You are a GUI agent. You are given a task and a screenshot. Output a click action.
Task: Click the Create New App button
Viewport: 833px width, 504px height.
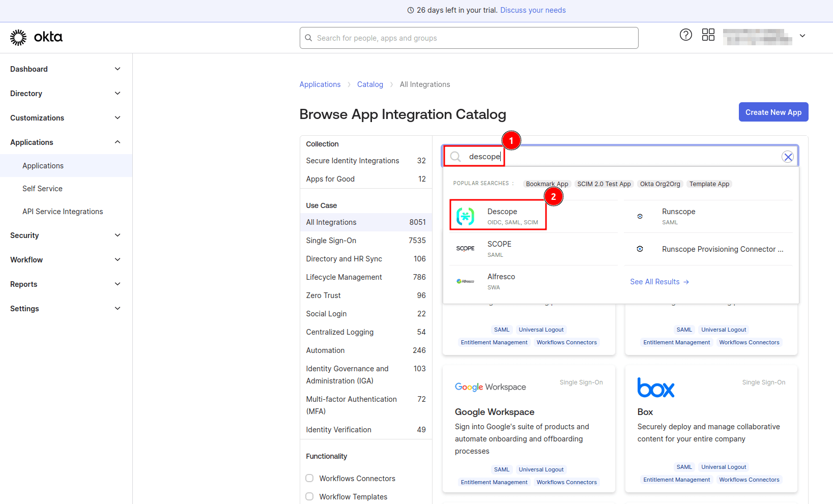(x=773, y=112)
